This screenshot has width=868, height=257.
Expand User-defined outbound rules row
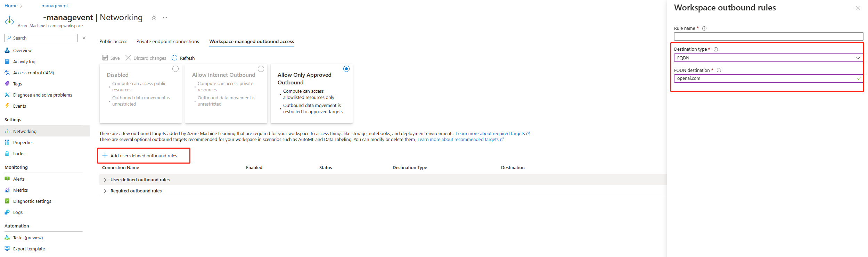pos(105,180)
